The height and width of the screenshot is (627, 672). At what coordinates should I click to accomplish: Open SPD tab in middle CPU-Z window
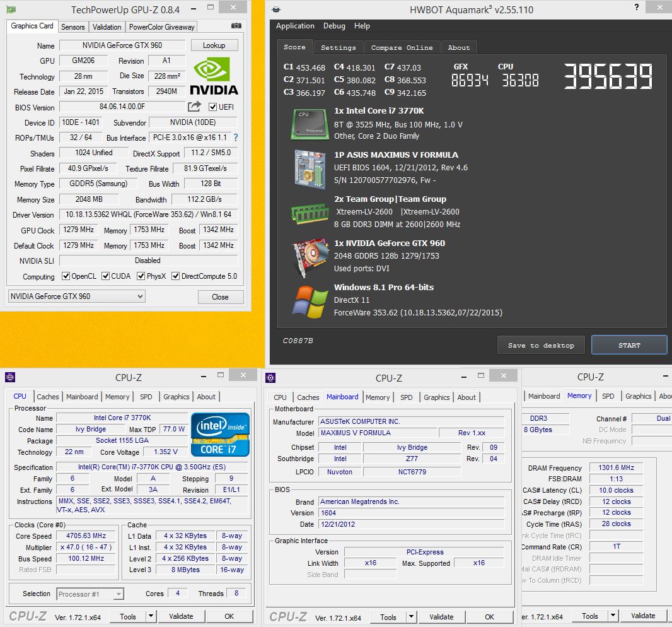406,397
